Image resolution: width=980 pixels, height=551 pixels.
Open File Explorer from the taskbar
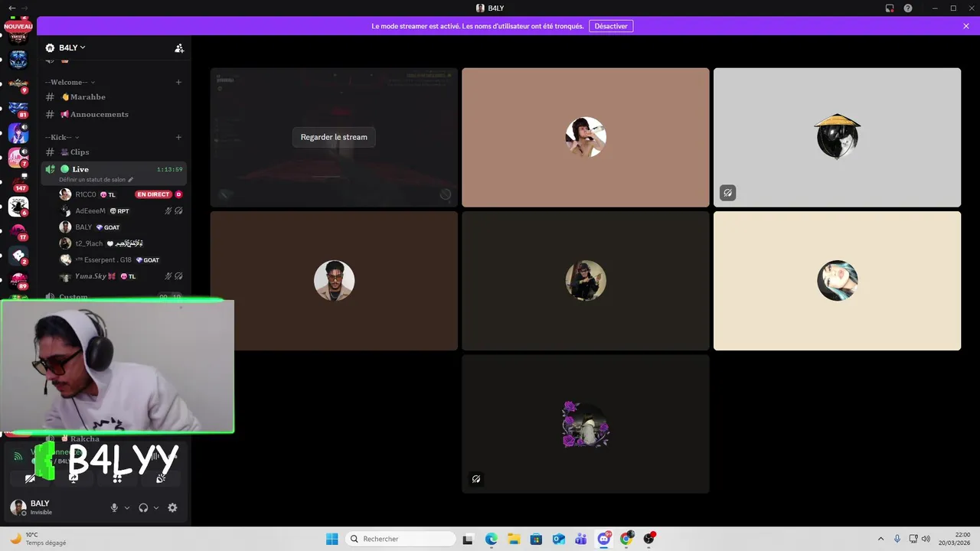tap(513, 539)
